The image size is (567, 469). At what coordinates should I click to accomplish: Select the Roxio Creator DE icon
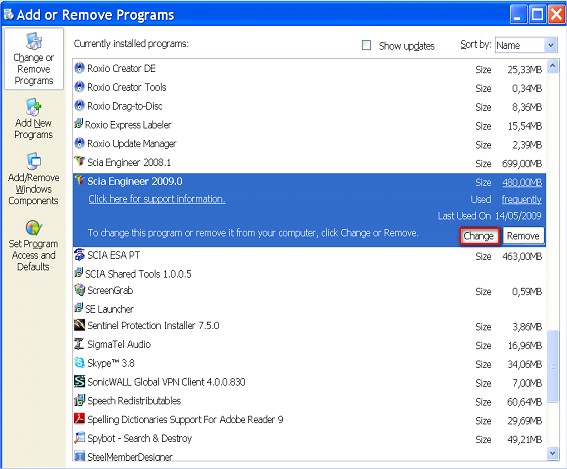(x=79, y=68)
